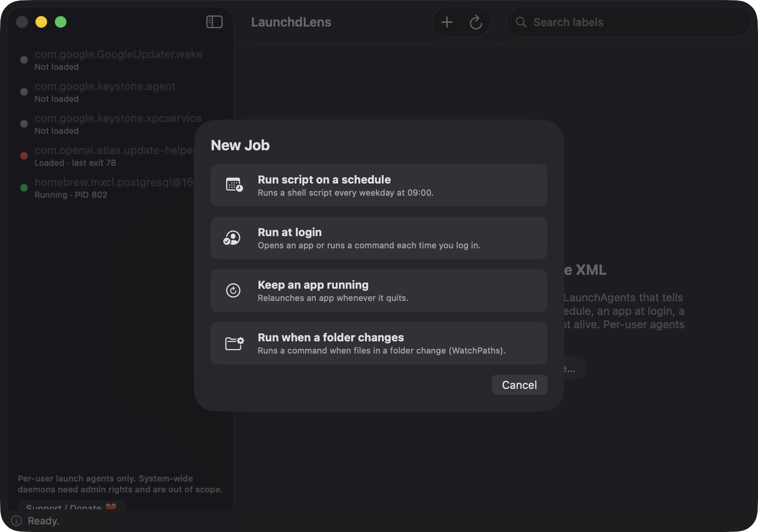Image resolution: width=758 pixels, height=532 pixels.
Task: Focus the Search labels field
Action: (x=628, y=22)
